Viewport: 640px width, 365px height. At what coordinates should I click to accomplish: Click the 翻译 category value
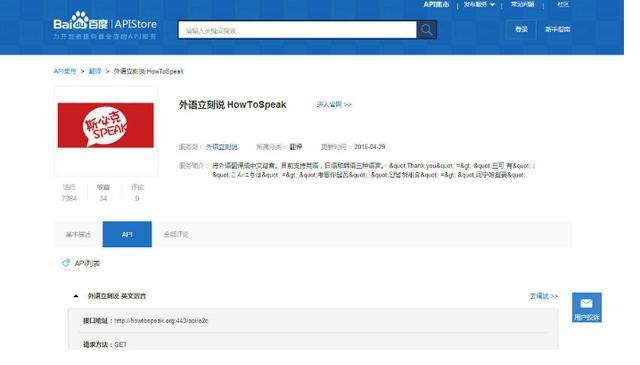click(296, 147)
